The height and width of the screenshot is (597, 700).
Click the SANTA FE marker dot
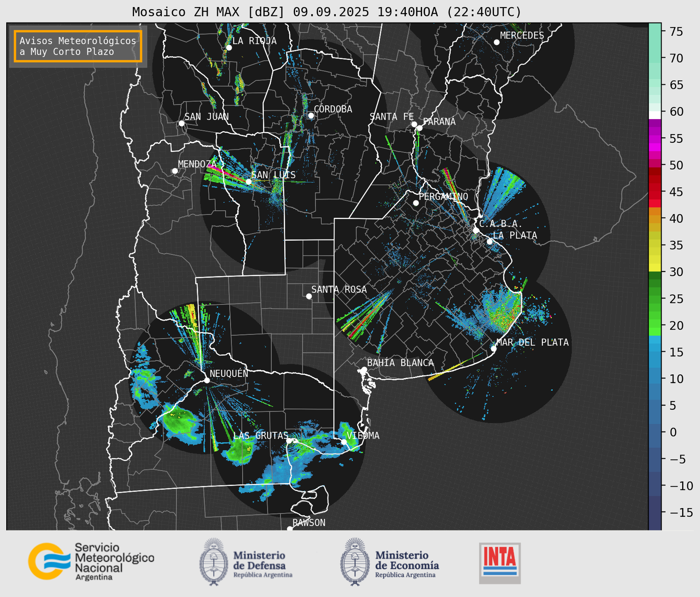coord(414,124)
